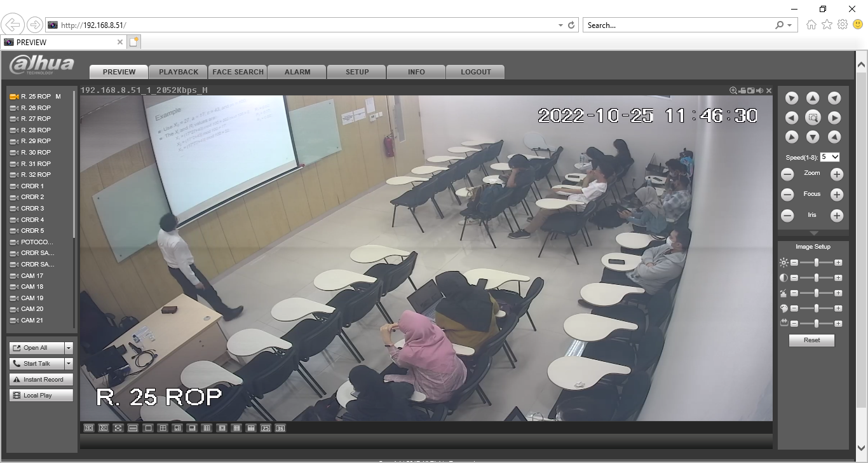Switch to four-window 2x2 layout

[x=163, y=428]
